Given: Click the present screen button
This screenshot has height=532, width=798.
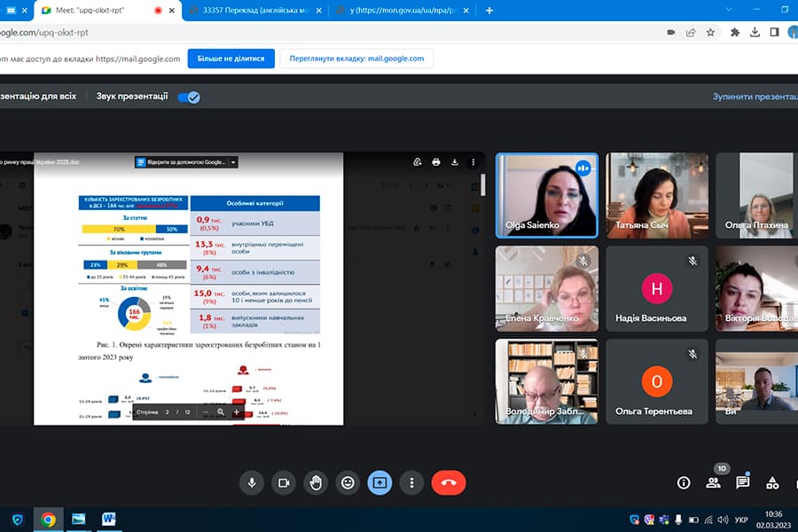Looking at the screenshot, I should [379, 482].
